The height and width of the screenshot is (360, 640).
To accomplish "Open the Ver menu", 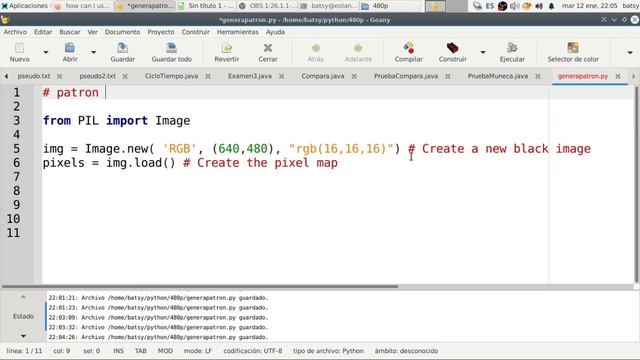I will pos(93,32).
